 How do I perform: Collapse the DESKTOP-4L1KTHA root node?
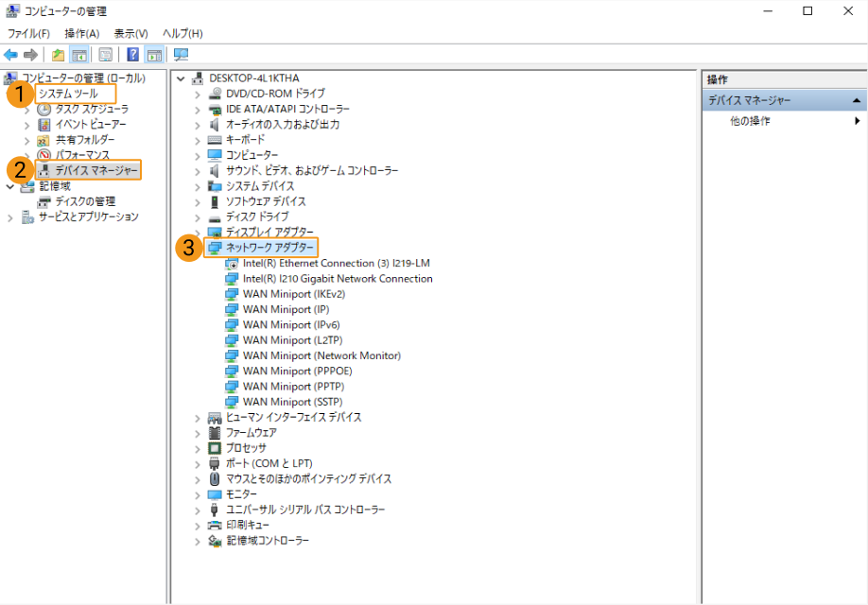(x=181, y=78)
